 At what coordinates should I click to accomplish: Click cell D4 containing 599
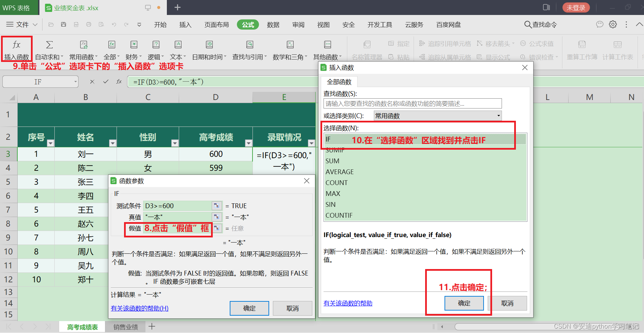click(216, 168)
